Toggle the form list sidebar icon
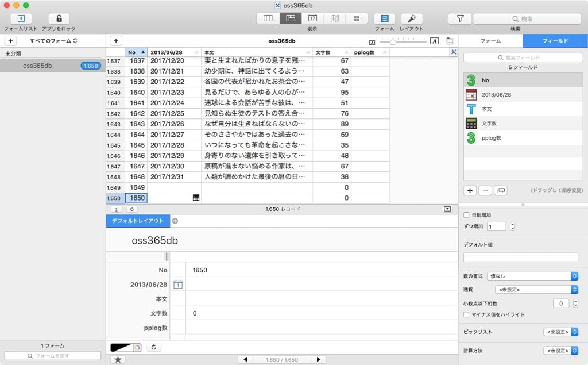Viewport: 588px width, 365px height. click(21, 18)
